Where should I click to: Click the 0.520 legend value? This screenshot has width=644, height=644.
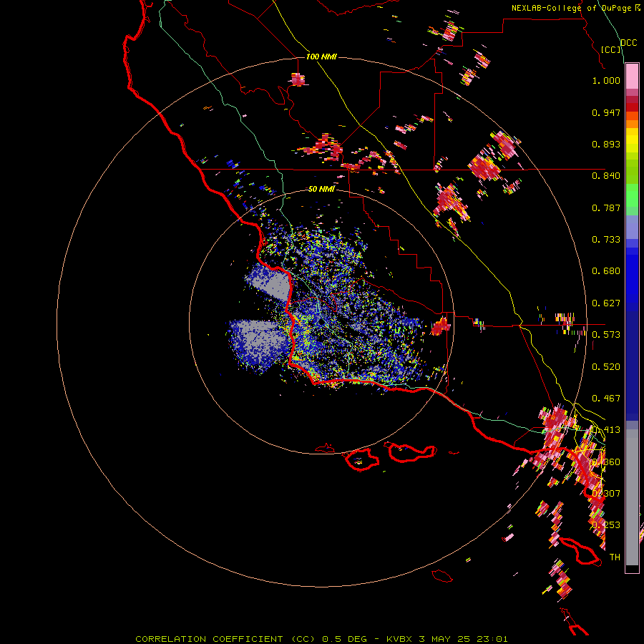point(606,367)
